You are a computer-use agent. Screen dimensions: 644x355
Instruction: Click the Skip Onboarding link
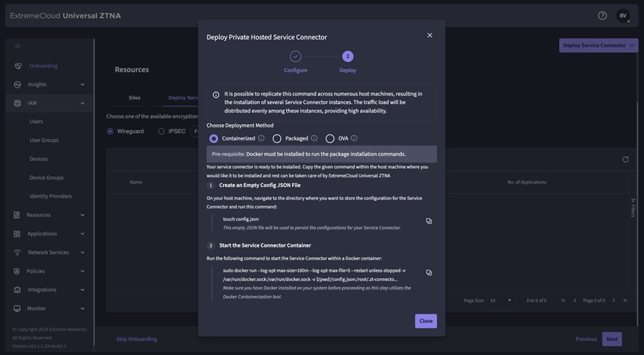(x=136, y=339)
